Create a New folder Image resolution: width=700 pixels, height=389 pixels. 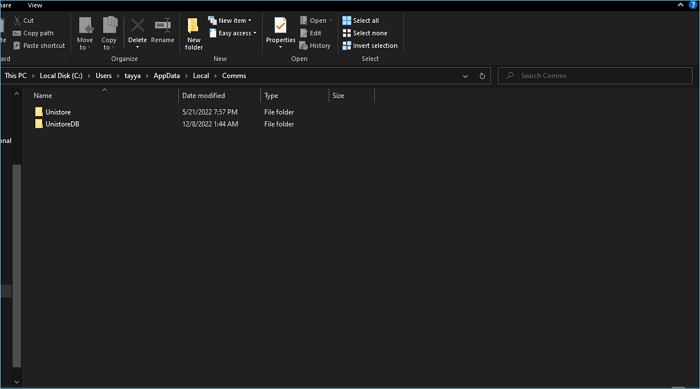[193, 33]
